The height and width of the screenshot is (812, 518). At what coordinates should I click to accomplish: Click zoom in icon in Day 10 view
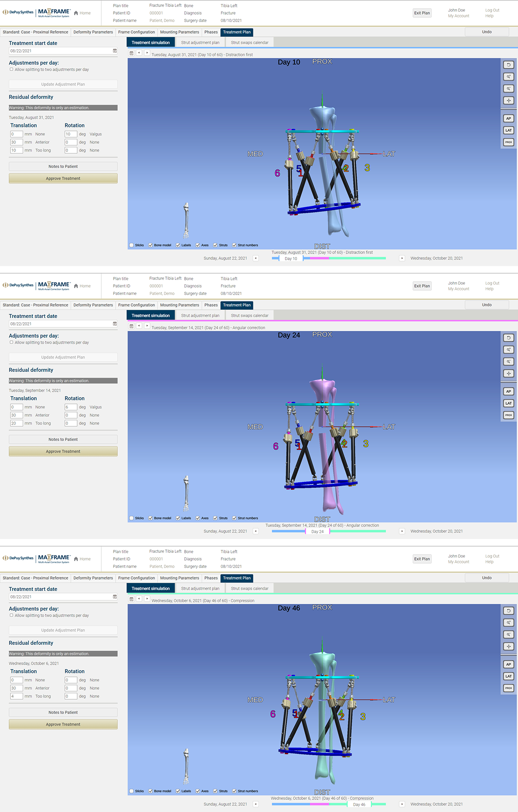click(509, 76)
